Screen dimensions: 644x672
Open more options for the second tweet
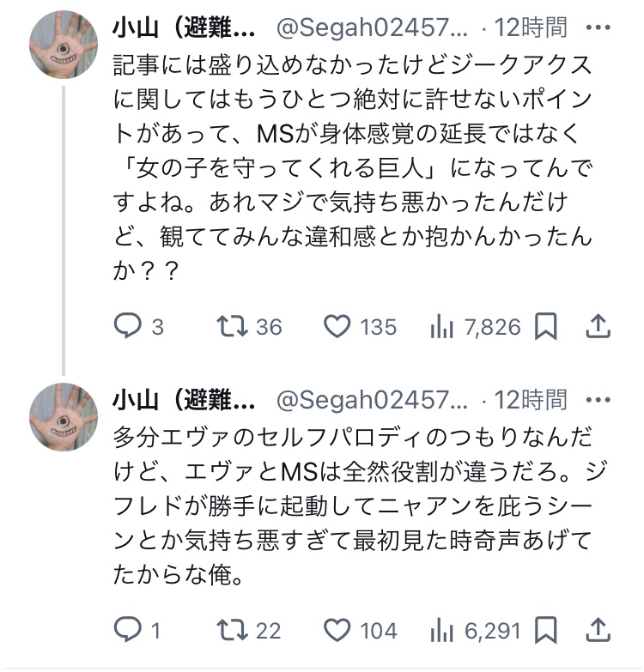598,399
